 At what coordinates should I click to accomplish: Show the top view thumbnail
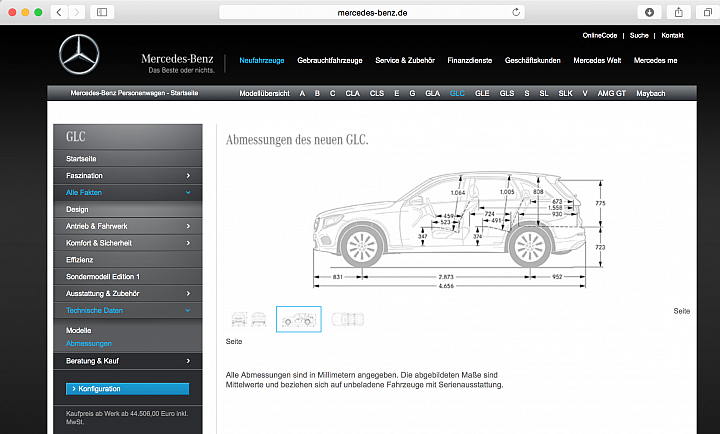(348, 319)
